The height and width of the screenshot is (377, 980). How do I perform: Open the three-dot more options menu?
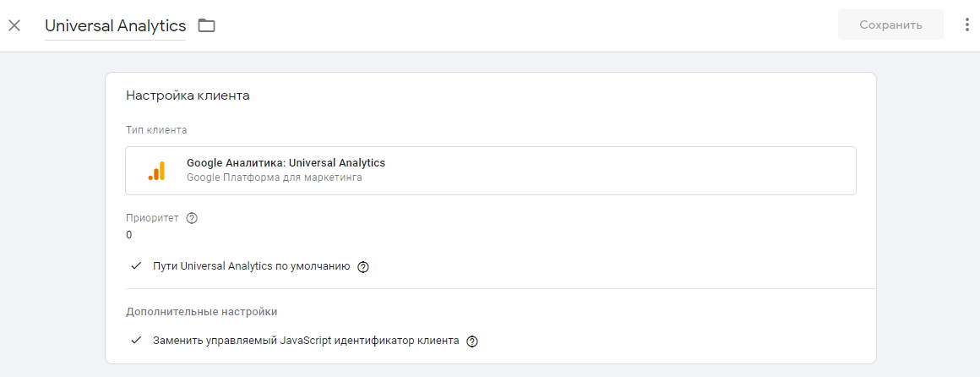[x=967, y=25]
